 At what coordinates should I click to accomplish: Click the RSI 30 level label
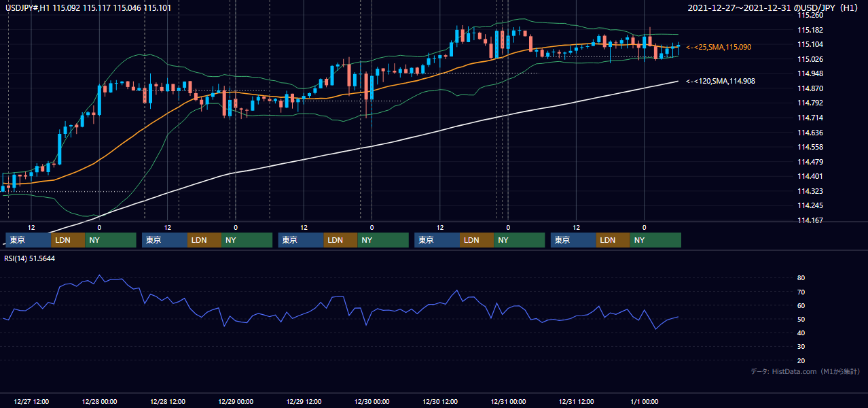pyautogui.click(x=801, y=347)
